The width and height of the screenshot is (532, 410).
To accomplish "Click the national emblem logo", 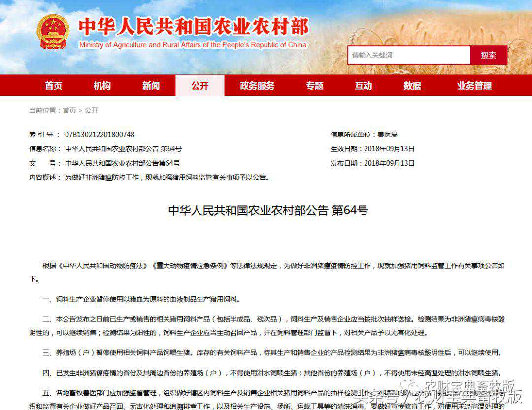I will (53, 31).
